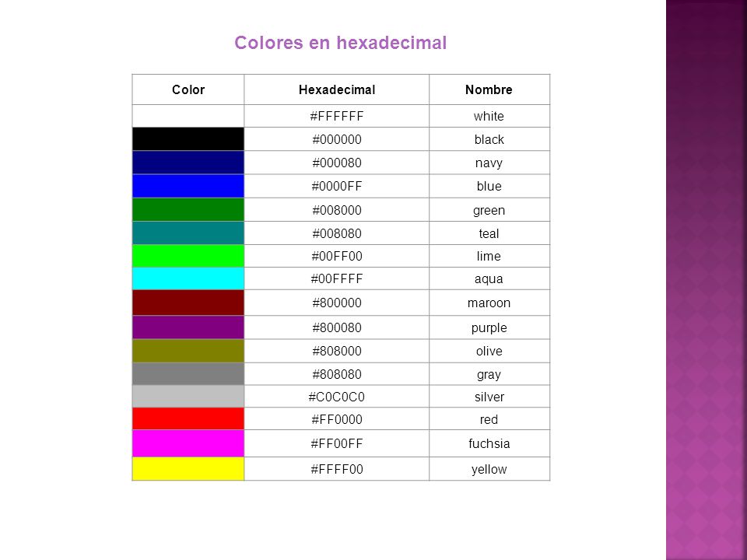
Task: Select the '#FFFF00' hex value
Action: 337,470
